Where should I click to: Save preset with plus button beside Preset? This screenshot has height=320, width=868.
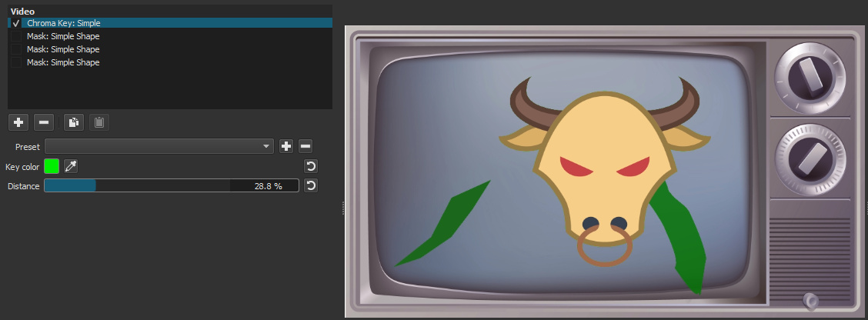[x=285, y=146]
